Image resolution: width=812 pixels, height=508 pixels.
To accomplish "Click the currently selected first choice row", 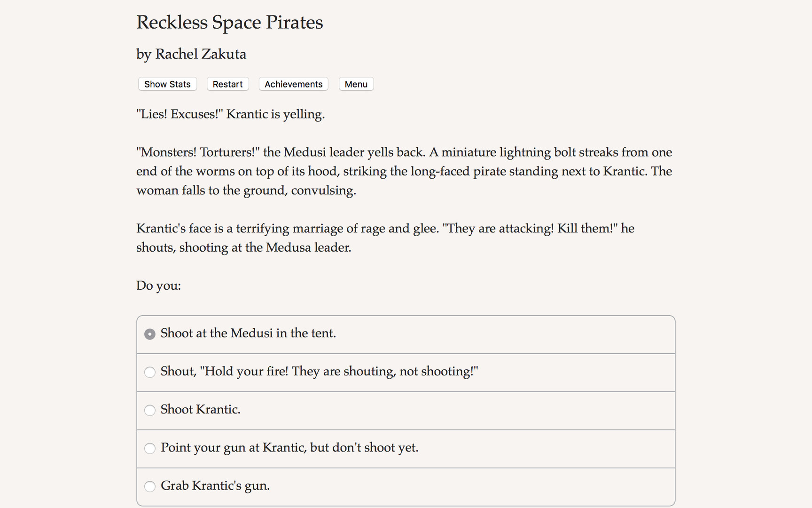I will (248, 333).
